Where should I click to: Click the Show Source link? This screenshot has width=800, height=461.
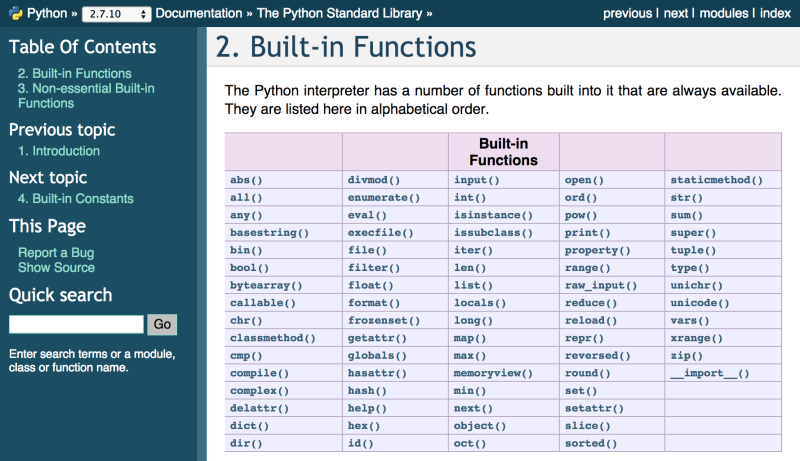coord(56,267)
